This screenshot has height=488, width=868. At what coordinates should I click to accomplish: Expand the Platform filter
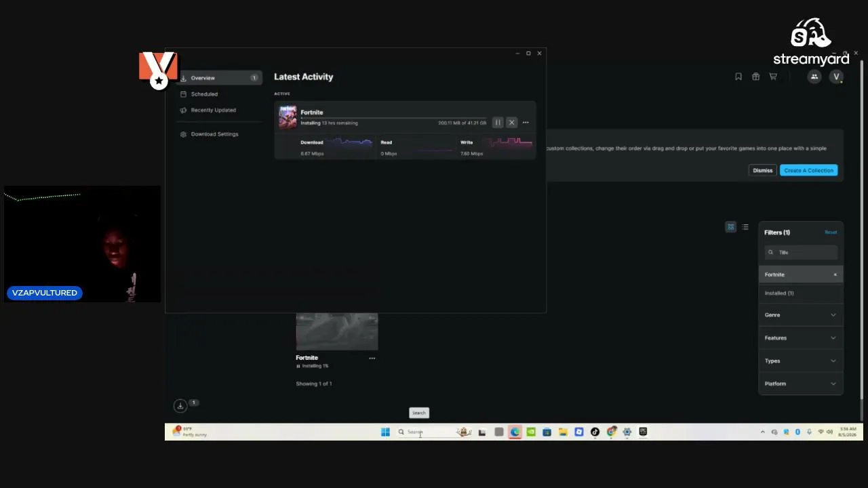point(801,384)
